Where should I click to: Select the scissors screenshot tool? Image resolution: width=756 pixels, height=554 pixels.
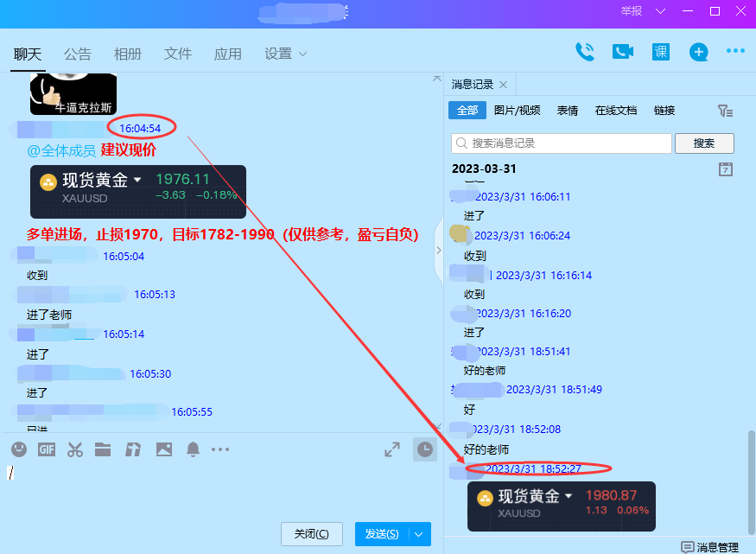74,449
